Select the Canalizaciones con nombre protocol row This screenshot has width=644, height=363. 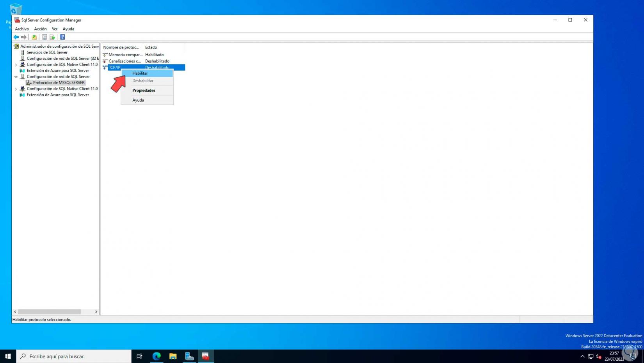[x=143, y=61]
